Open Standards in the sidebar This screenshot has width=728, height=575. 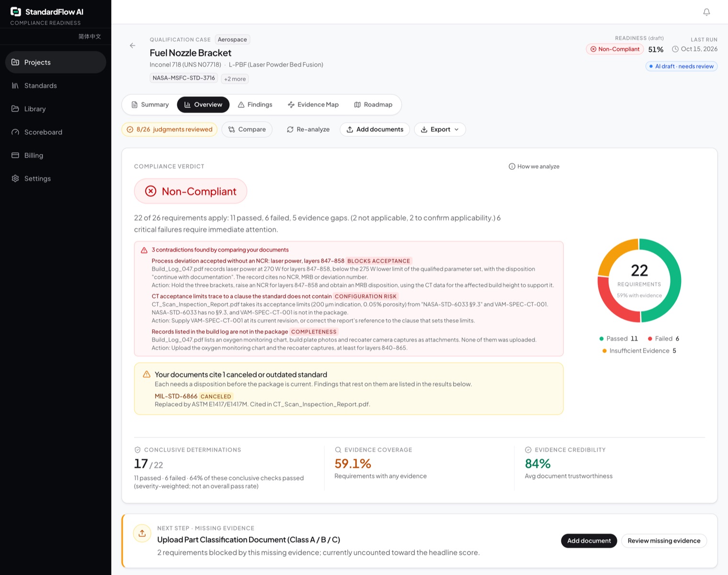56,86
